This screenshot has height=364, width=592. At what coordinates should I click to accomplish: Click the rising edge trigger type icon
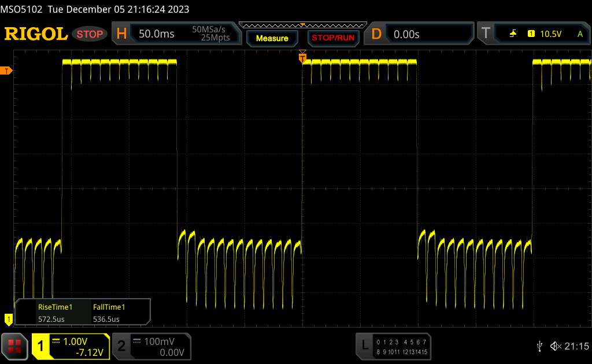coord(513,34)
